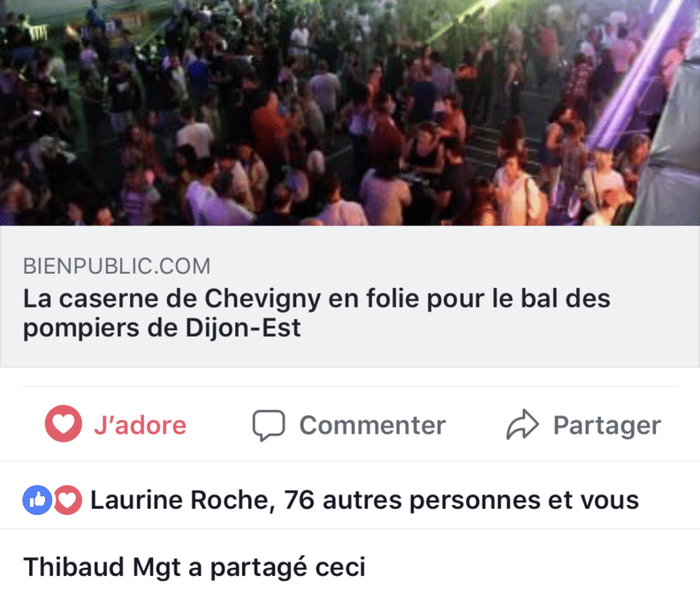Open the BIENPUBLIC.COM source link
This screenshot has height=612, width=700.
pos(117,266)
